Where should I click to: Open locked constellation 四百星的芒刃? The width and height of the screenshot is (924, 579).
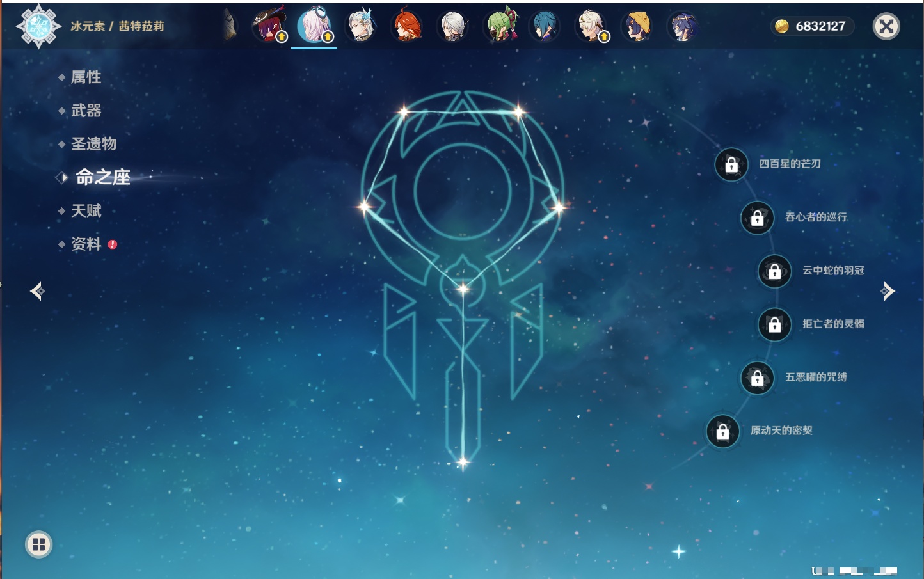pyautogui.click(x=731, y=164)
